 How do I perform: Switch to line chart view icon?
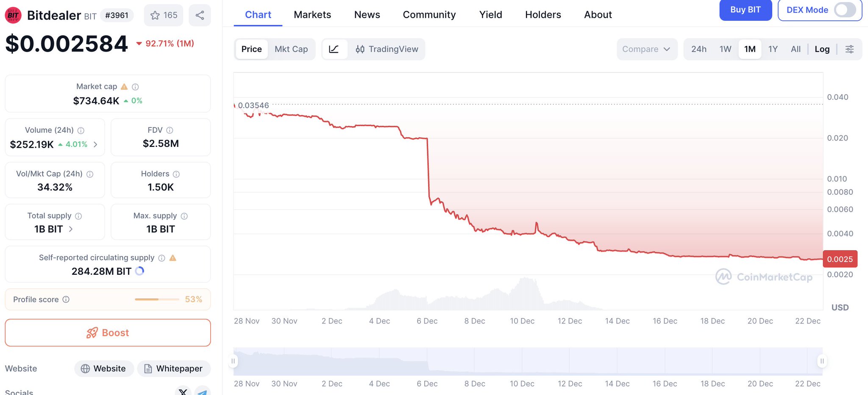point(334,49)
